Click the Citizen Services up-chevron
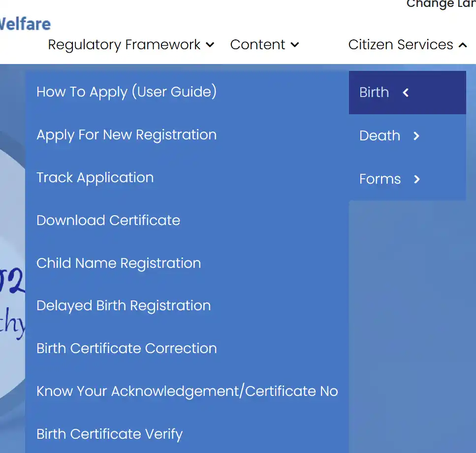The image size is (476, 453). pos(463,45)
